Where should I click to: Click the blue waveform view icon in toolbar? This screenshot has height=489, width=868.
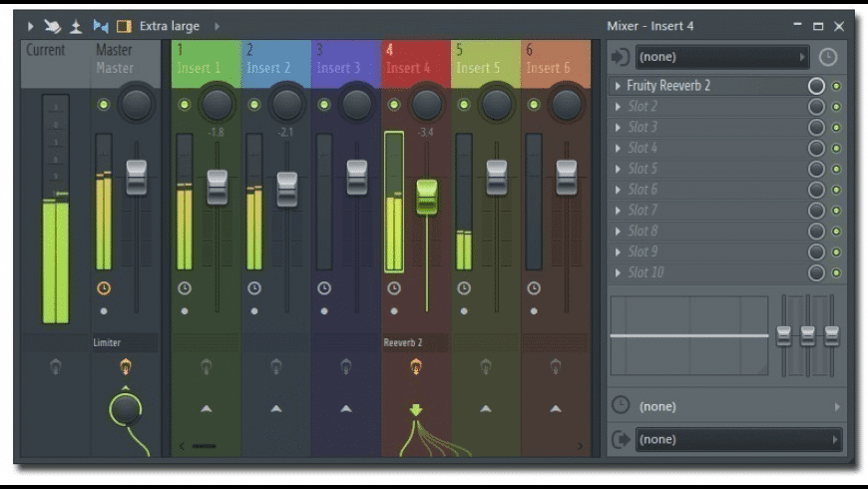[100, 26]
